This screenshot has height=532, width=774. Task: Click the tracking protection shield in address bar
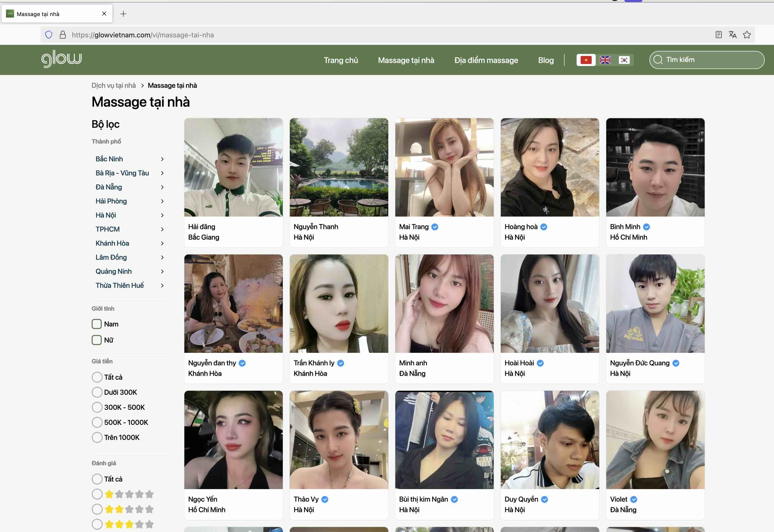click(x=48, y=34)
